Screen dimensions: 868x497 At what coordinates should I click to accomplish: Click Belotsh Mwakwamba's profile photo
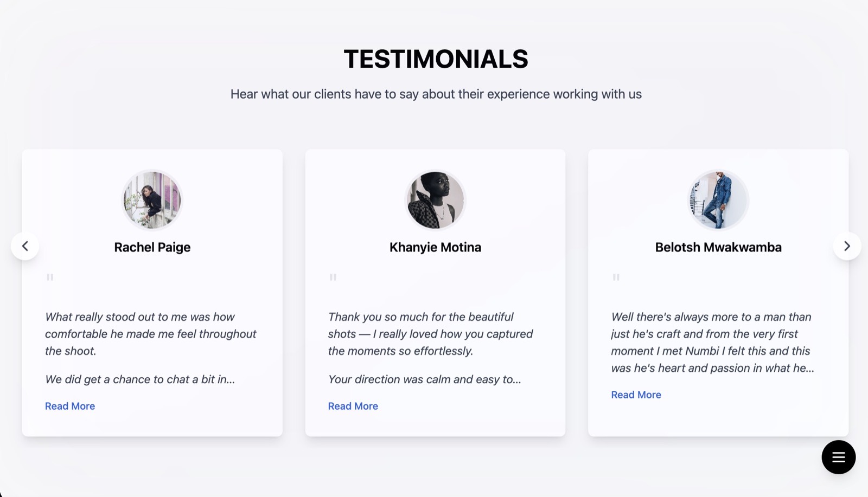point(718,200)
